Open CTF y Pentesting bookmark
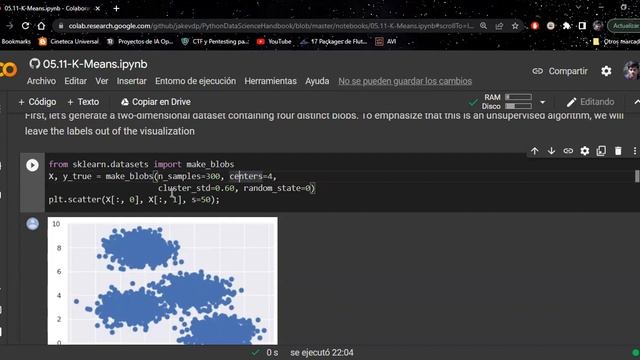640x360 pixels. [x=215, y=42]
